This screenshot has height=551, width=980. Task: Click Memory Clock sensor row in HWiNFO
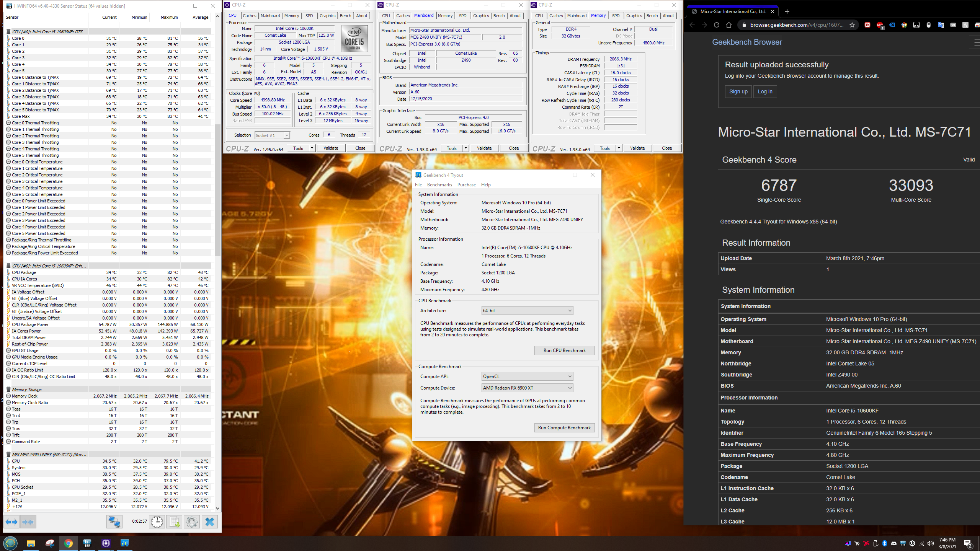point(108,396)
